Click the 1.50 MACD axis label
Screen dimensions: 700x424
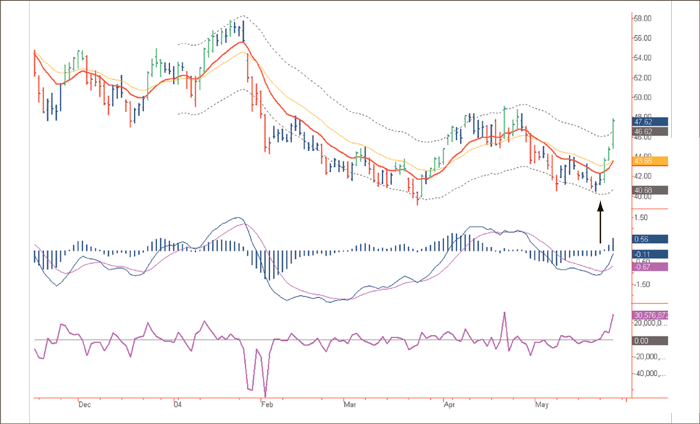click(x=643, y=216)
